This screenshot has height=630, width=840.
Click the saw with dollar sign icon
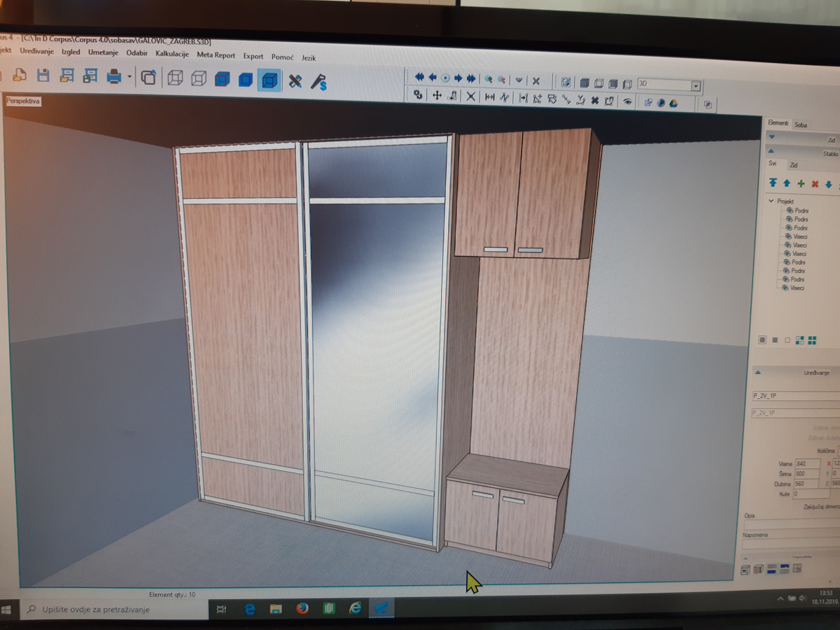[319, 82]
